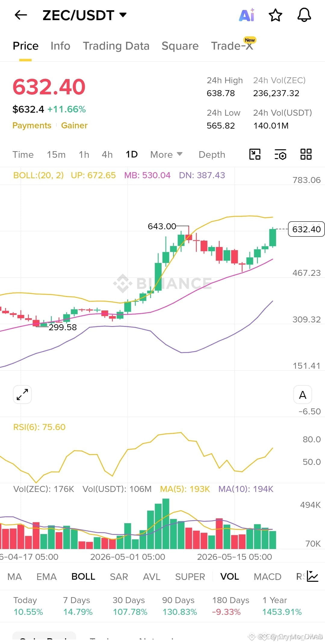Tap the Payments category tag
325x644 pixels.
click(32, 125)
